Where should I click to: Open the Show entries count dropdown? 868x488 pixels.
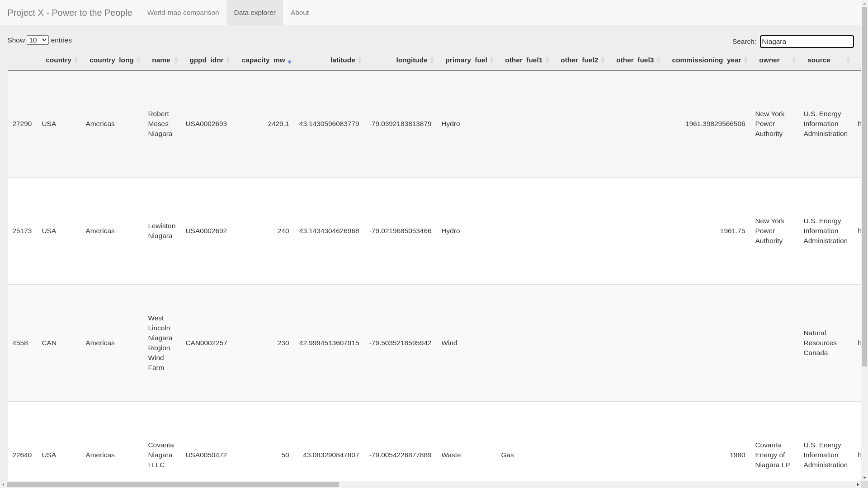pos(38,40)
